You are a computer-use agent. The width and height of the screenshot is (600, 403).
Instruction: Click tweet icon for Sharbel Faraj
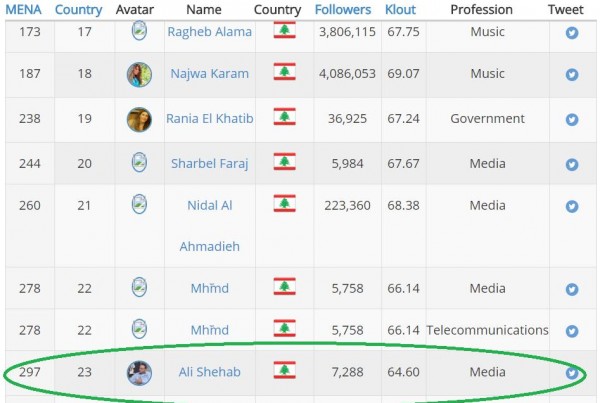[x=572, y=163]
